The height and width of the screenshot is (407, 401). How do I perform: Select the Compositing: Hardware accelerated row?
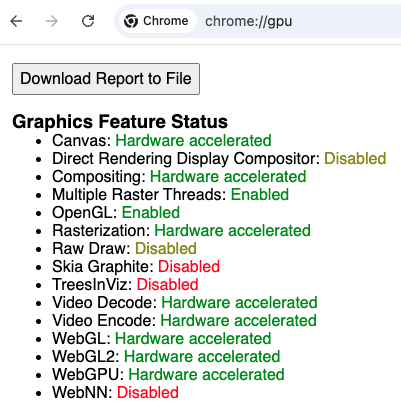179,177
